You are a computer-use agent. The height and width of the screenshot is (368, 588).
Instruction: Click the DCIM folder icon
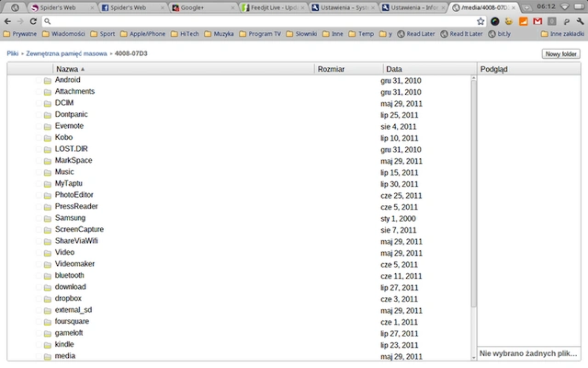click(47, 104)
